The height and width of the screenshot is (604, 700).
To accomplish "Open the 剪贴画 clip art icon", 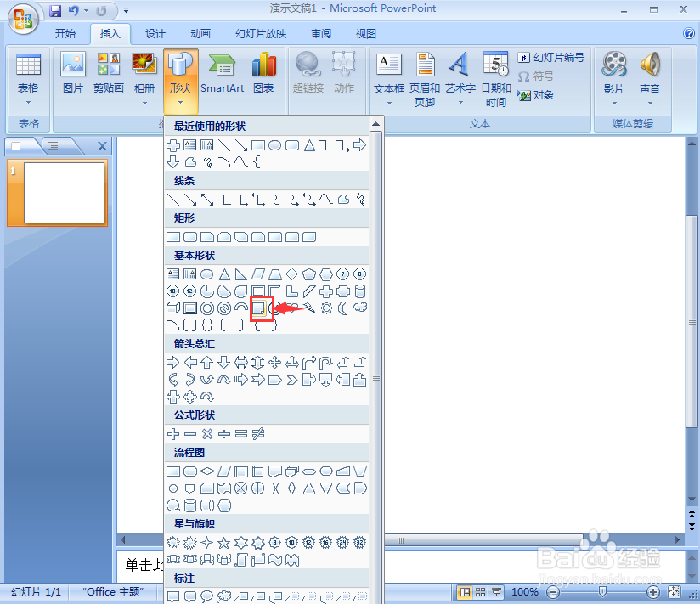I will pos(109,73).
